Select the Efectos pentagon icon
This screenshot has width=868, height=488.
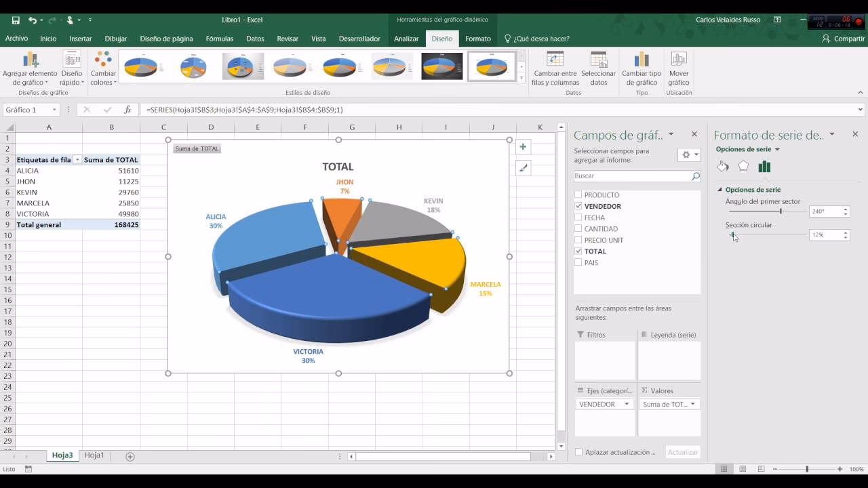click(x=743, y=165)
